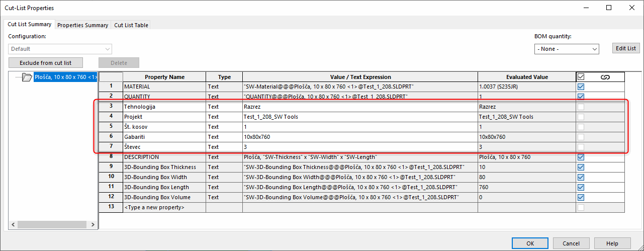This screenshot has height=251, width=644.
Task: Enable the Tehnologija row checkbox
Action: tap(581, 107)
